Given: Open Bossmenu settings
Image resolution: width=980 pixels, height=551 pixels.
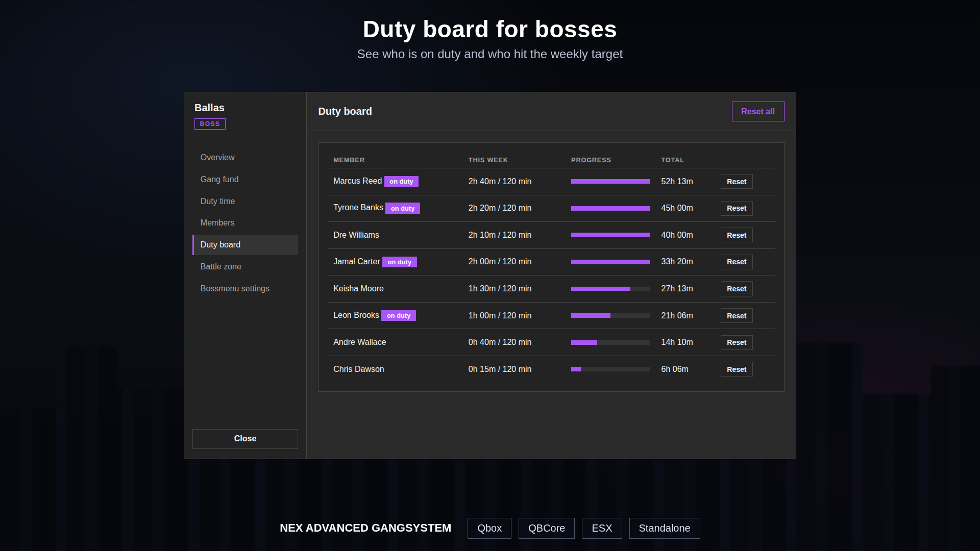Looking at the screenshot, I should [x=245, y=289].
